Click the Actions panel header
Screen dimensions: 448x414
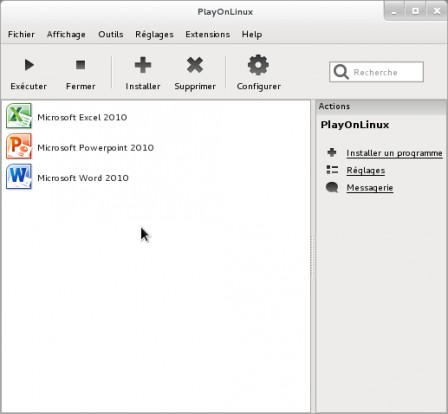[381, 106]
